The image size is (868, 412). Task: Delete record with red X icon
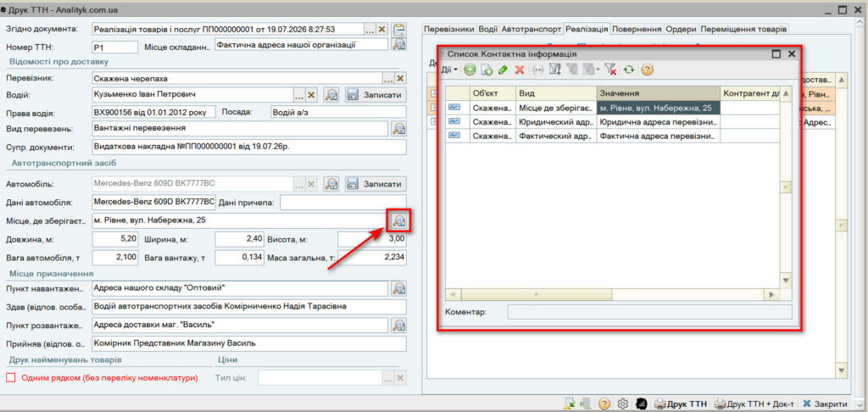click(520, 70)
